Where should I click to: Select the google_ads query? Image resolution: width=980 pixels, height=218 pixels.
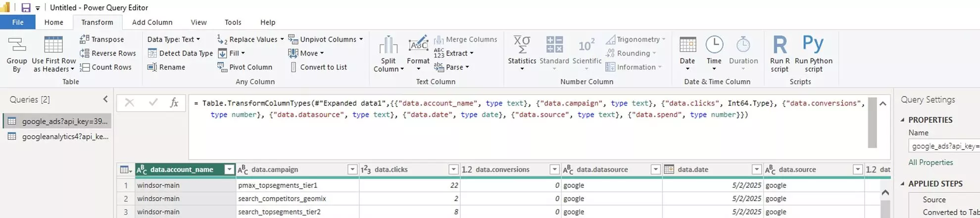(57, 121)
